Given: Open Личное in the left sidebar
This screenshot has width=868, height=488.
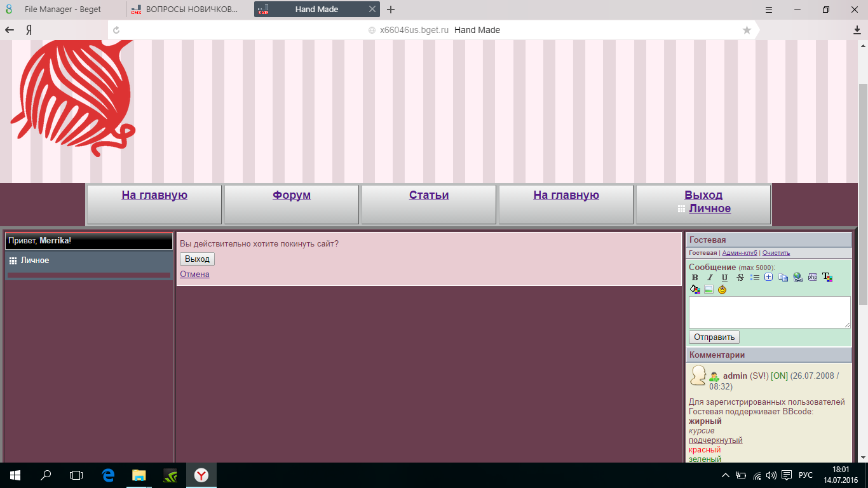Looking at the screenshot, I should coord(35,261).
